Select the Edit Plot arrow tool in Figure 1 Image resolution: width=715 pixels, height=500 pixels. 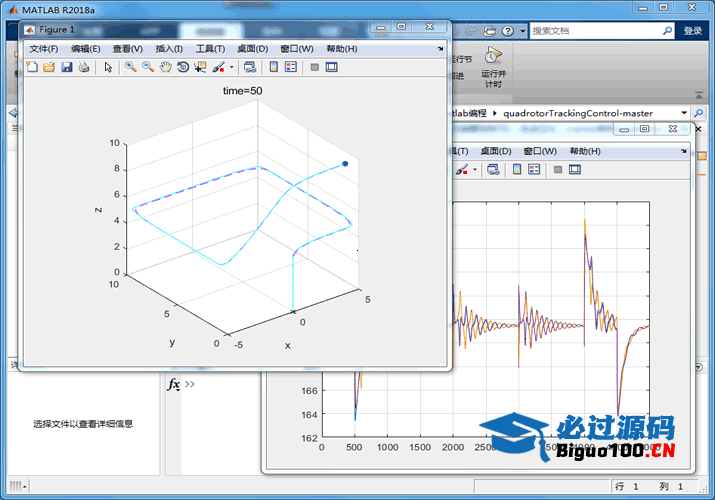(x=108, y=67)
